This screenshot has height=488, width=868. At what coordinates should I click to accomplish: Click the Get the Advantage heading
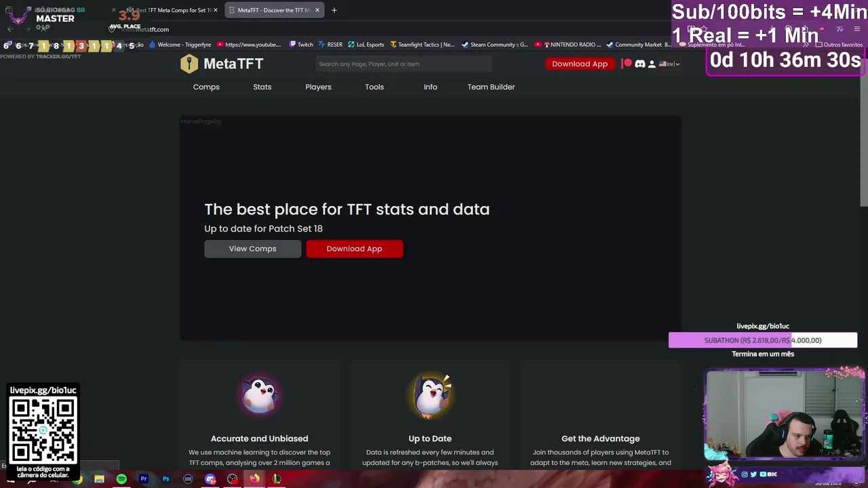[601, 439]
